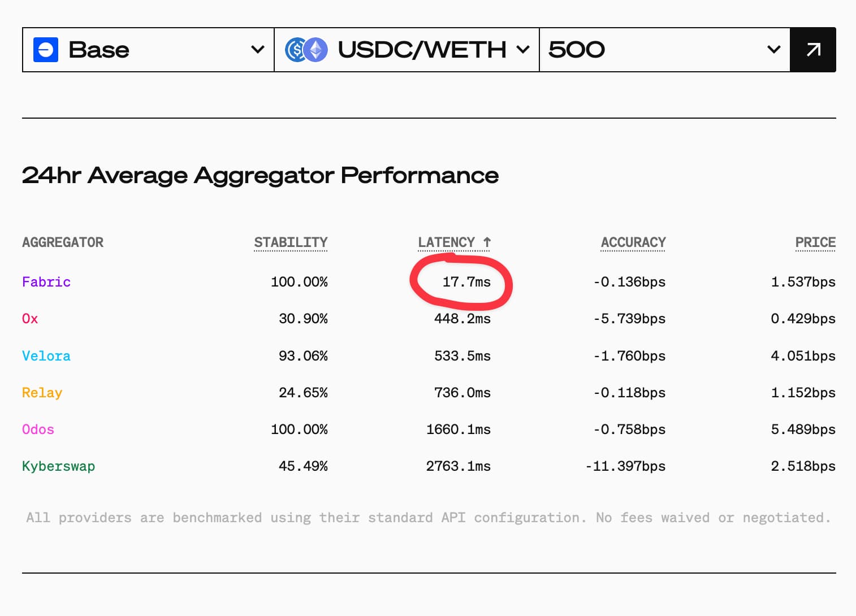The image size is (856, 616).
Task: Open the Relay aggregator link
Action: pos(42,393)
